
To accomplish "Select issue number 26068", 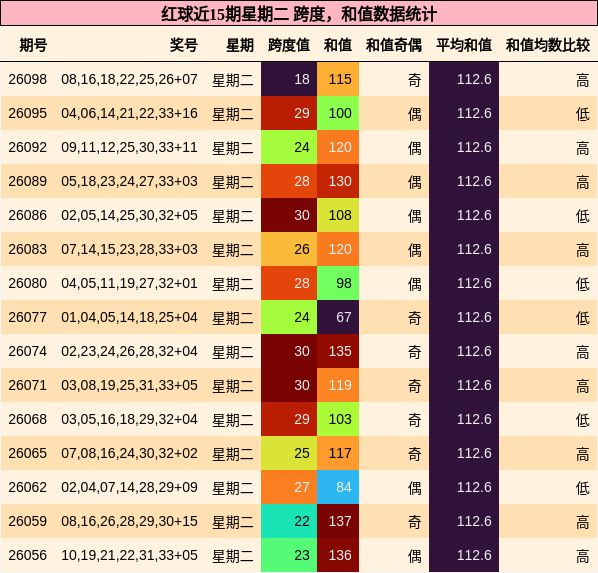I will pos(27,419).
